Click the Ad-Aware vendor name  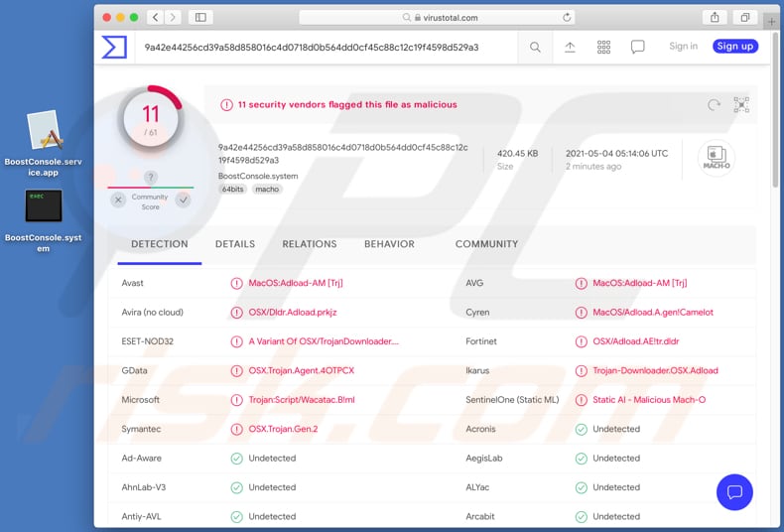tap(142, 458)
